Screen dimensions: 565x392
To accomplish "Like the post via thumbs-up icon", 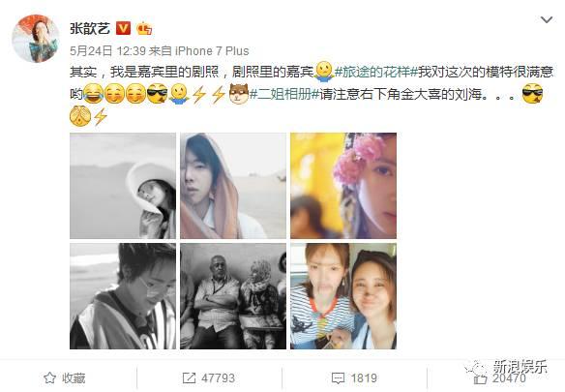I will [480, 378].
